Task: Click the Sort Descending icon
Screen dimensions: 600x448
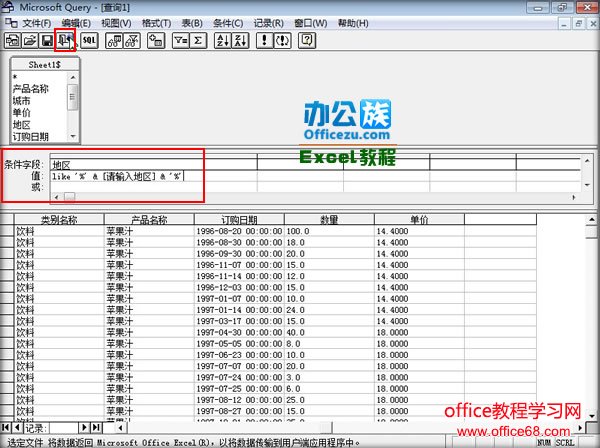Action: pyautogui.click(x=241, y=41)
